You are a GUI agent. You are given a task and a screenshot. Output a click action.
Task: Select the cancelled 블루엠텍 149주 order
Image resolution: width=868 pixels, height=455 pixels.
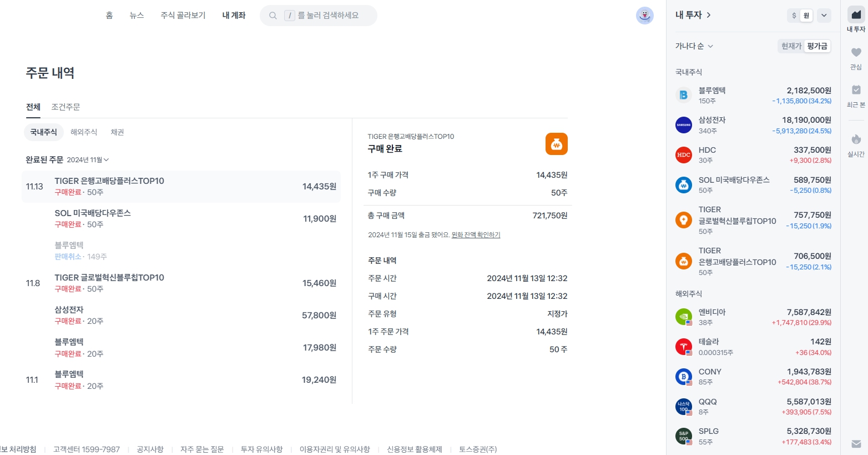pos(181,251)
